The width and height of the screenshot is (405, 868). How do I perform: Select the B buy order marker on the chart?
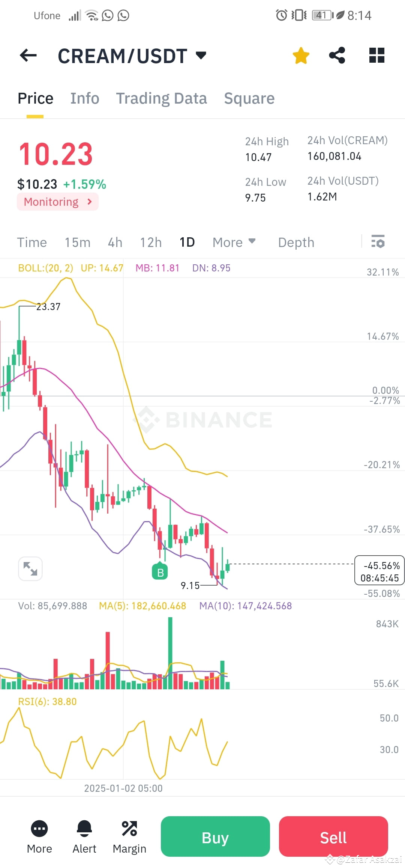click(x=160, y=571)
